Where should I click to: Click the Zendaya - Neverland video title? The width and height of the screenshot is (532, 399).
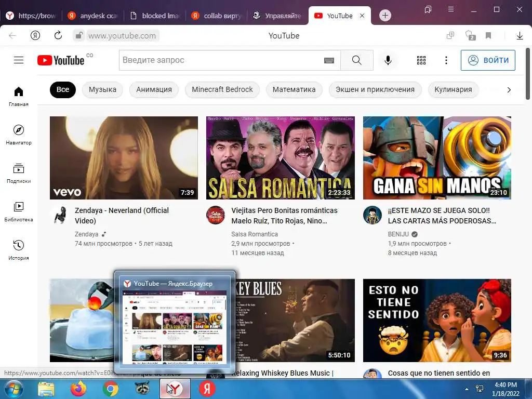pyautogui.click(x=122, y=216)
